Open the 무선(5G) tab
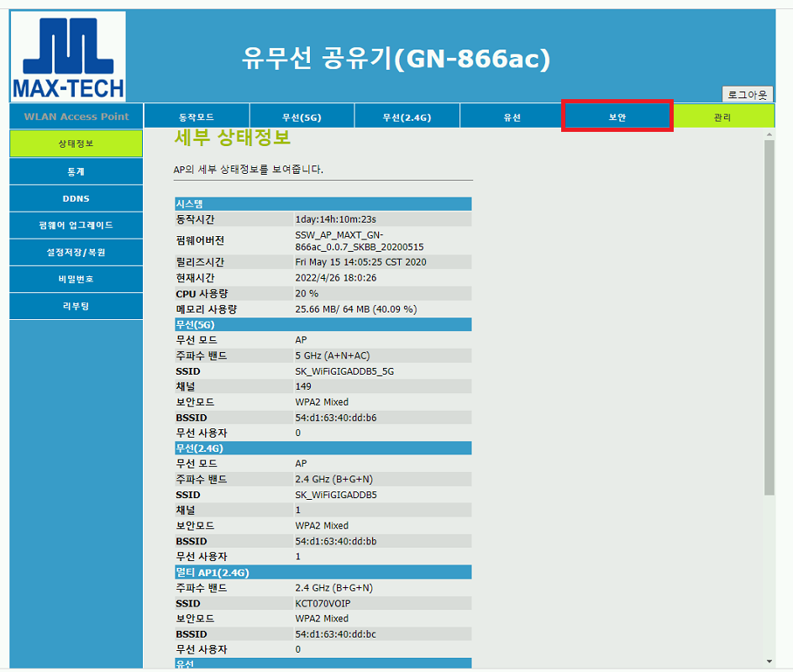 tap(302, 117)
